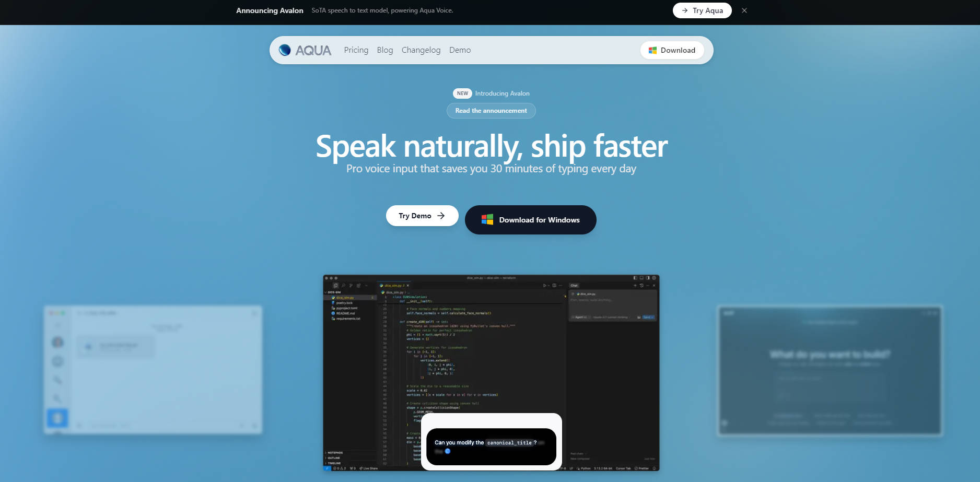980x482 pixels.
Task: Click the split editor icon in the code editor
Action: (554, 286)
